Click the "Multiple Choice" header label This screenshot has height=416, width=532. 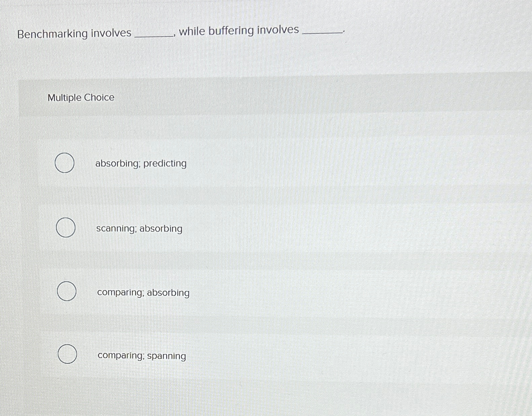click(80, 98)
